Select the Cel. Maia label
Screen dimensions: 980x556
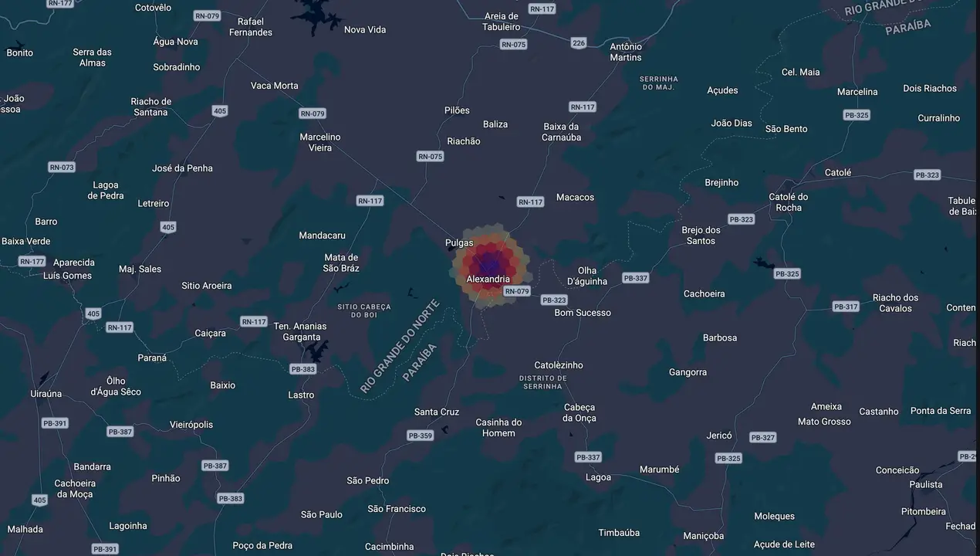[x=801, y=73]
